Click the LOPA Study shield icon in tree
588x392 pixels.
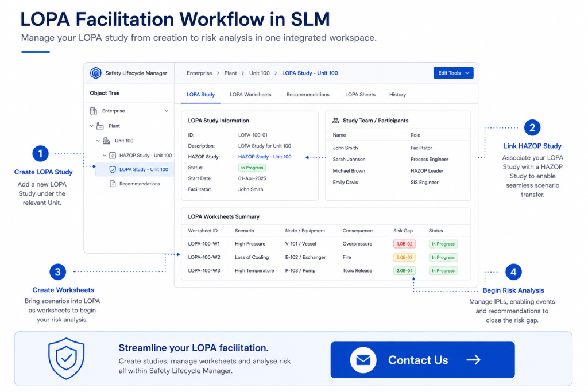tap(113, 169)
